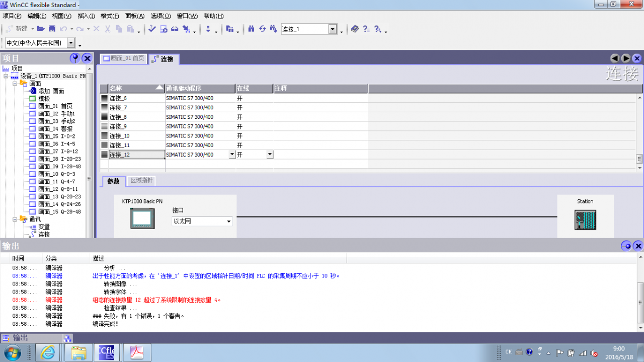Open the PDF reader taskbar icon
The image size is (644, 362).
tap(137, 352)
